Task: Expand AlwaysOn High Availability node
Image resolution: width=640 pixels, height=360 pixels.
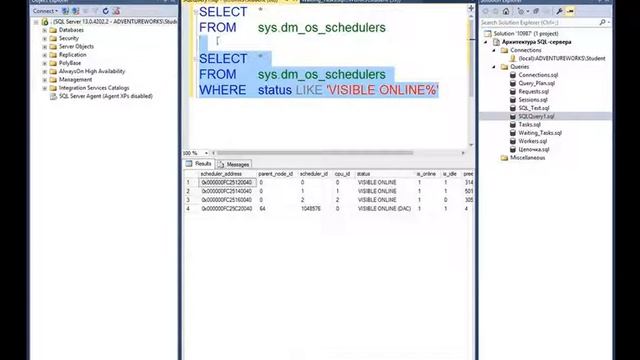Action: [44, 71]
